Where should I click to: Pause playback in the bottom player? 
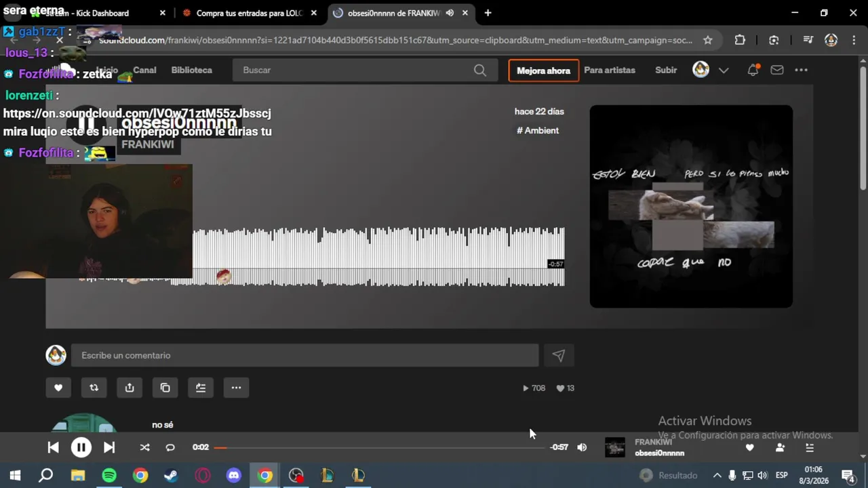81,447
